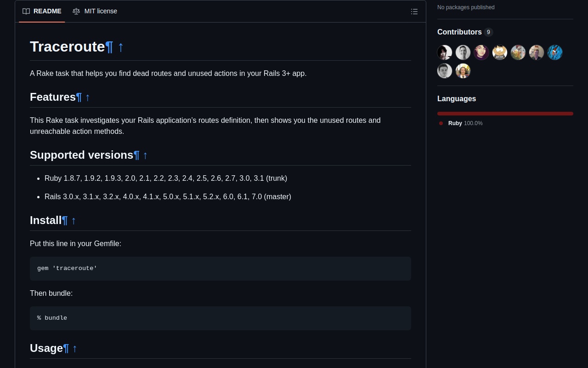Click the paragraph anchor on Usage heading
Viewport: 588px width, 368px height.
66,348
